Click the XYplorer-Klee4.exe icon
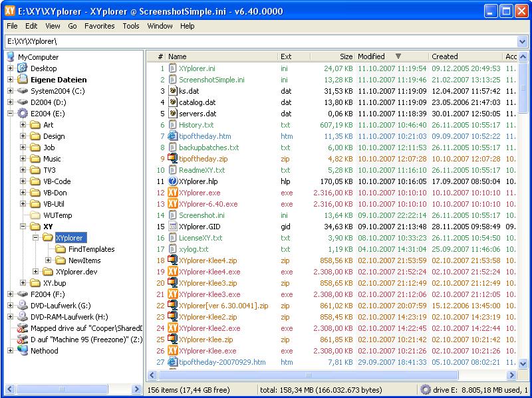This screenshot has width=532, height=398. click(x=173, y=272)
